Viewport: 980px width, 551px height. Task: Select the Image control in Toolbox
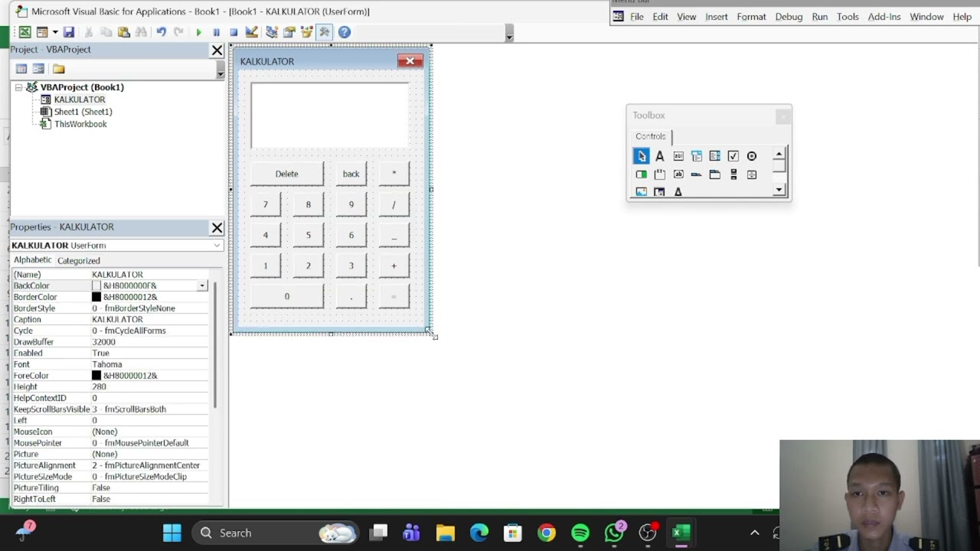click(x=642, y=192)
